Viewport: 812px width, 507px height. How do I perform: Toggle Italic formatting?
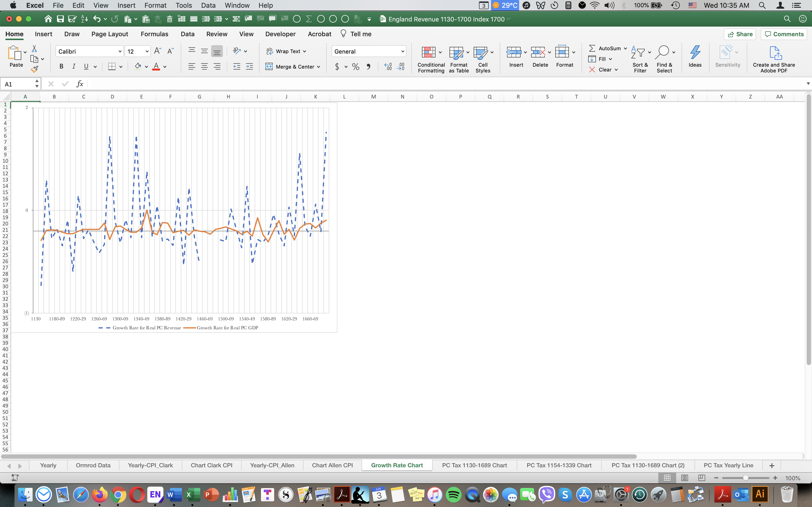point(74,66)
